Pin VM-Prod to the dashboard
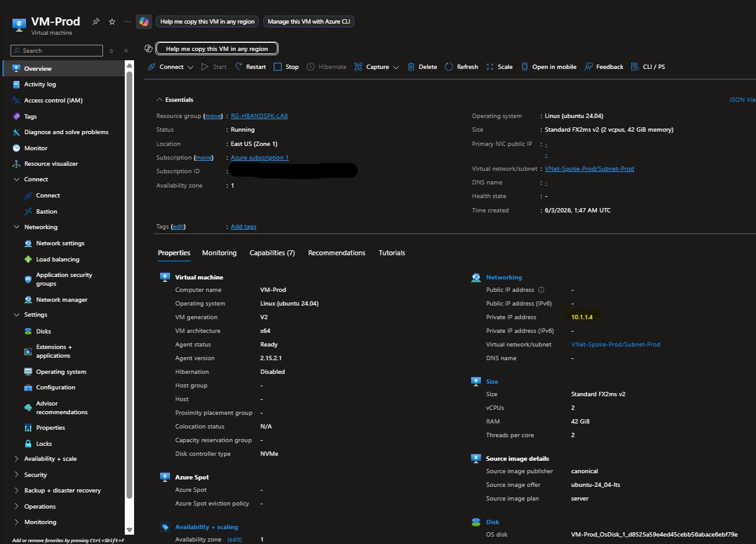756x544 pixels. coord(96,21)
